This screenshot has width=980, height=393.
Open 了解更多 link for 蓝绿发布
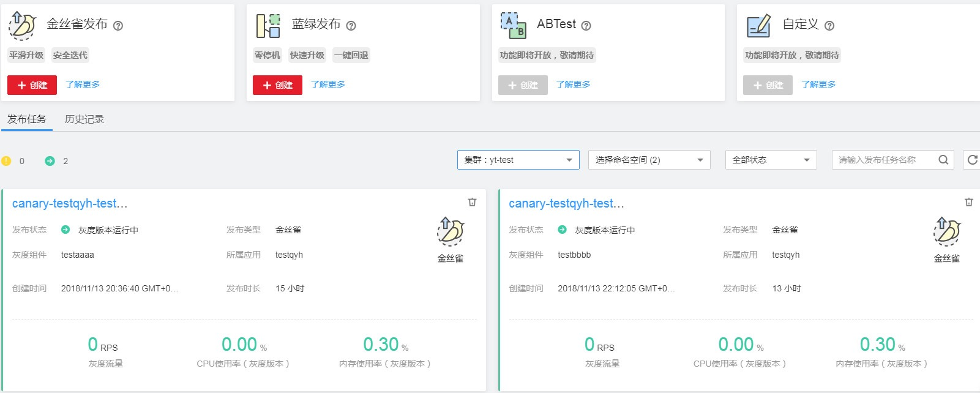328,84
